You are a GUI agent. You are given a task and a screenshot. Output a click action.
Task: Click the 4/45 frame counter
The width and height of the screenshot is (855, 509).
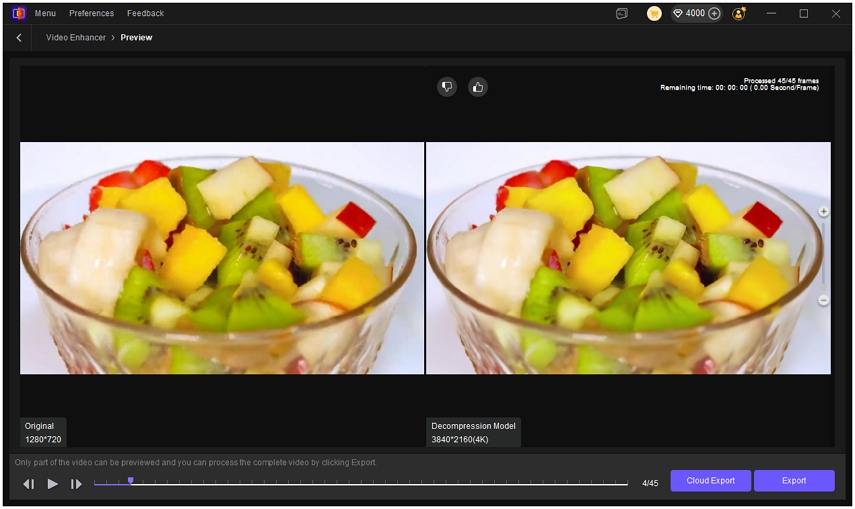click(x=650, y=483)
